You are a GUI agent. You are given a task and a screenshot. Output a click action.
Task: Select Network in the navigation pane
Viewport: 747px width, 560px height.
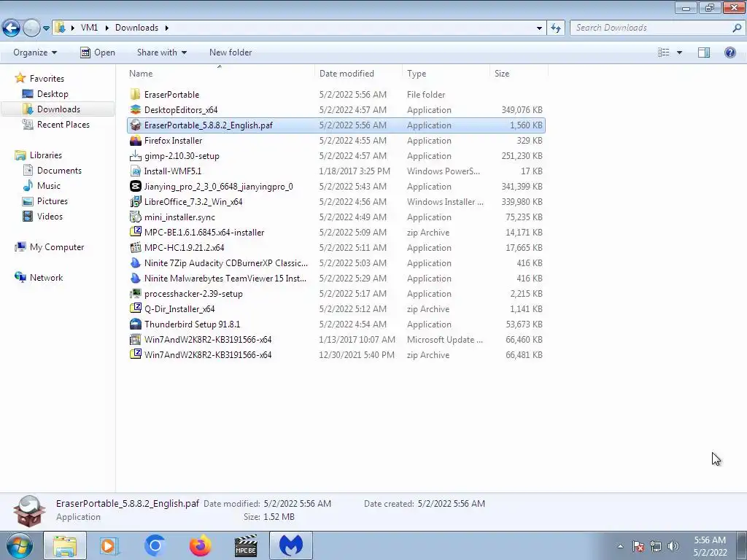click(x=46, y=278)
